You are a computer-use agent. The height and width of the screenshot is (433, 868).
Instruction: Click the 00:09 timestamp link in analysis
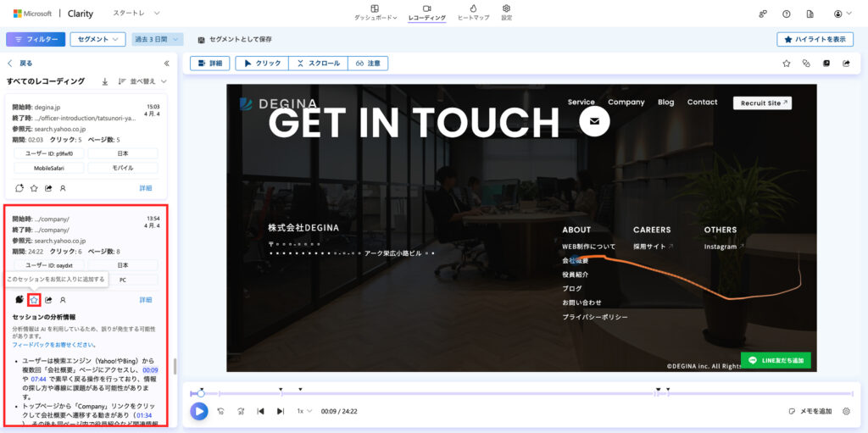(150, 369)
